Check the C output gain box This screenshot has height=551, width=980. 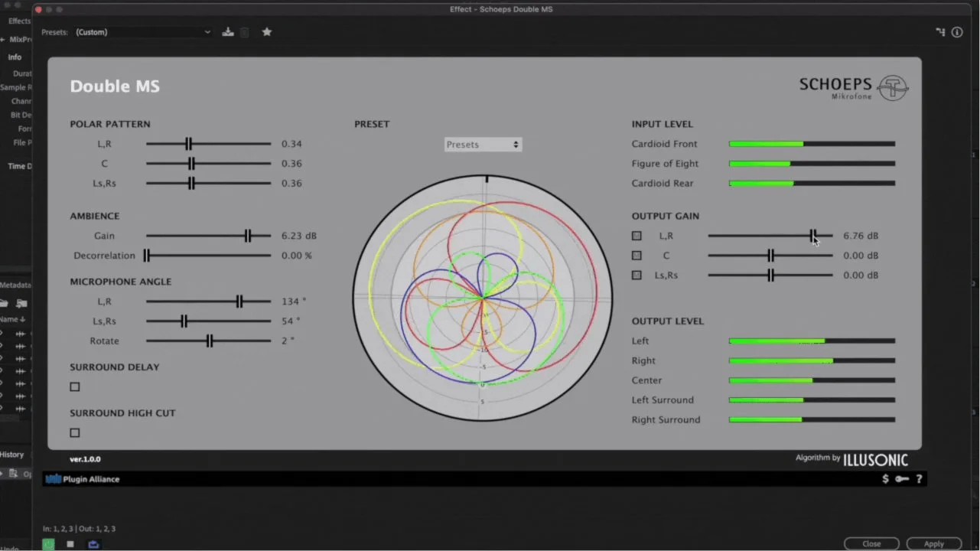tap(637, 256)
